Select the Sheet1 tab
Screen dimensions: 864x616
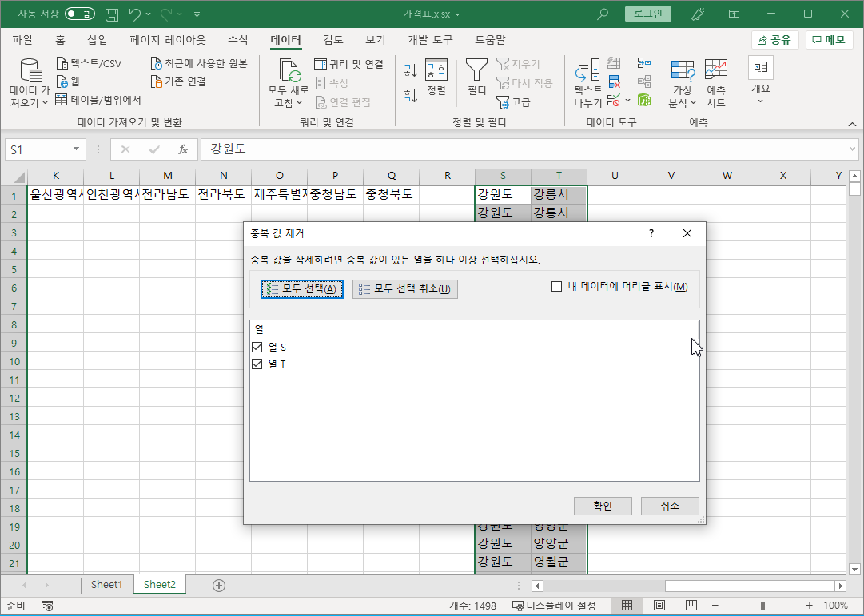(x=106, y=585)
